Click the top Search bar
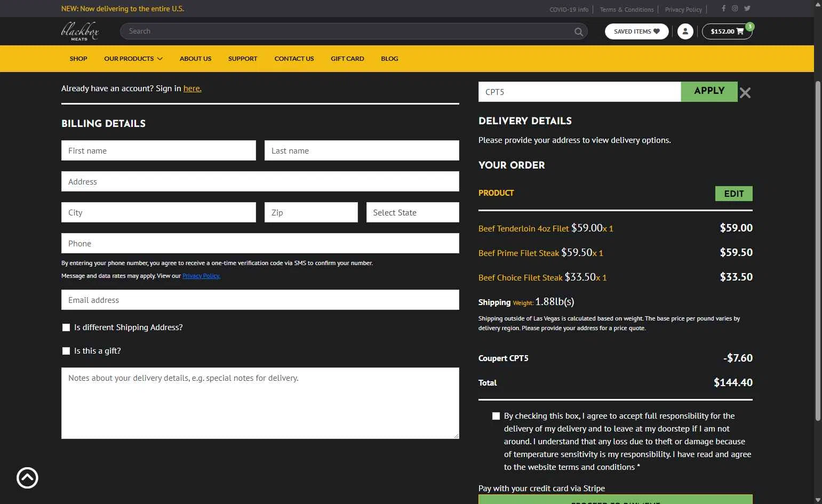 click(354, 31)
